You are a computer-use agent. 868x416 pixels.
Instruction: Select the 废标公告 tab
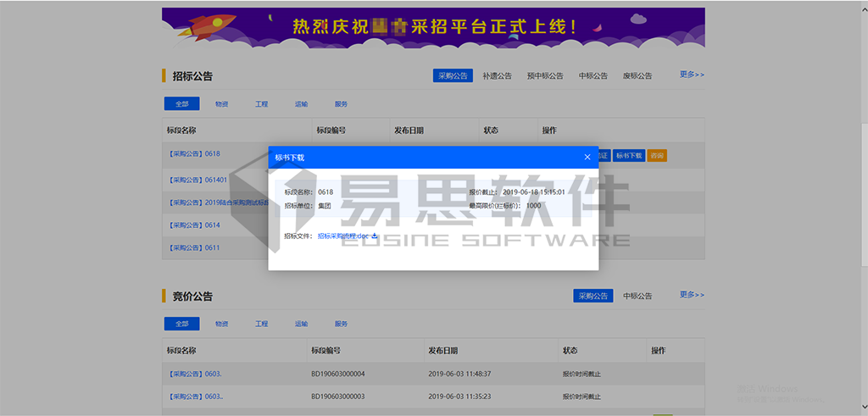(637, 75)
